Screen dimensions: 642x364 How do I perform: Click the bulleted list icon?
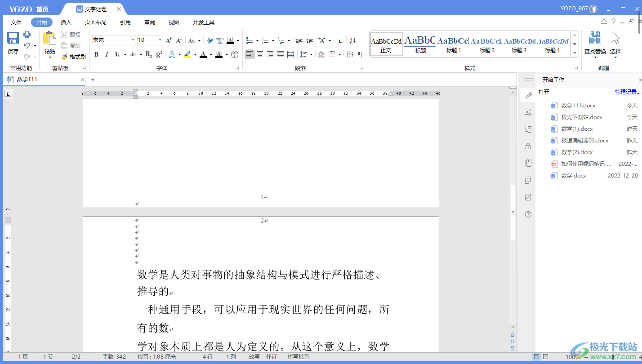pyautogui.click(x=250, y=40)
